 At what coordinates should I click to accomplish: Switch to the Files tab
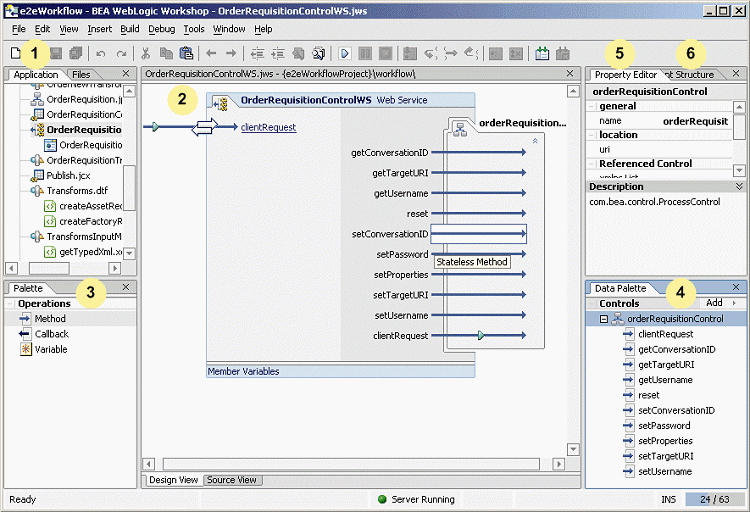pos(81,75)
